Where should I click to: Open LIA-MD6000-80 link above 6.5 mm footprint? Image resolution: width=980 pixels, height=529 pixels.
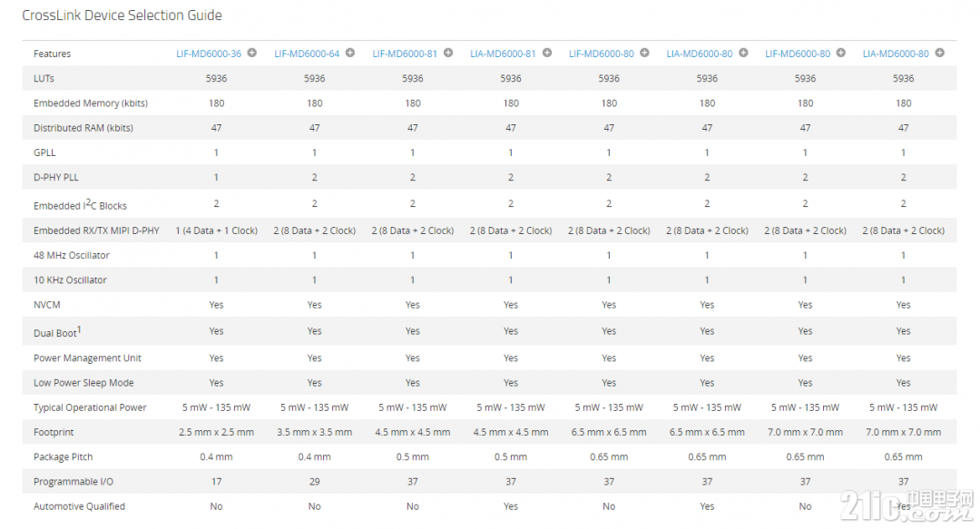point(700,54)
